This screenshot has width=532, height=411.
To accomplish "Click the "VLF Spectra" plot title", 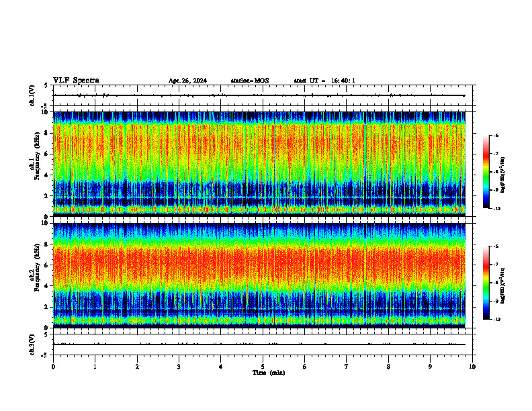I will [76, 81].
